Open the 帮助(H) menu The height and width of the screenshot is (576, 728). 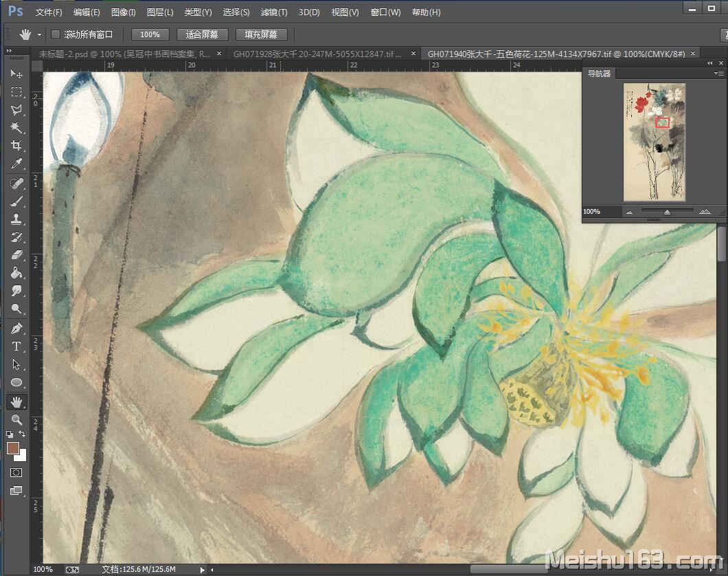click(426, 12)
